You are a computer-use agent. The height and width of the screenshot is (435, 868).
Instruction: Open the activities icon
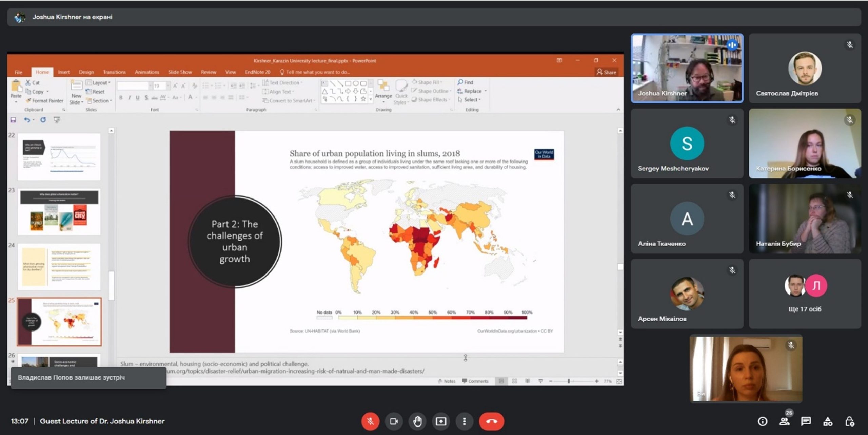[x=828, y=421]
